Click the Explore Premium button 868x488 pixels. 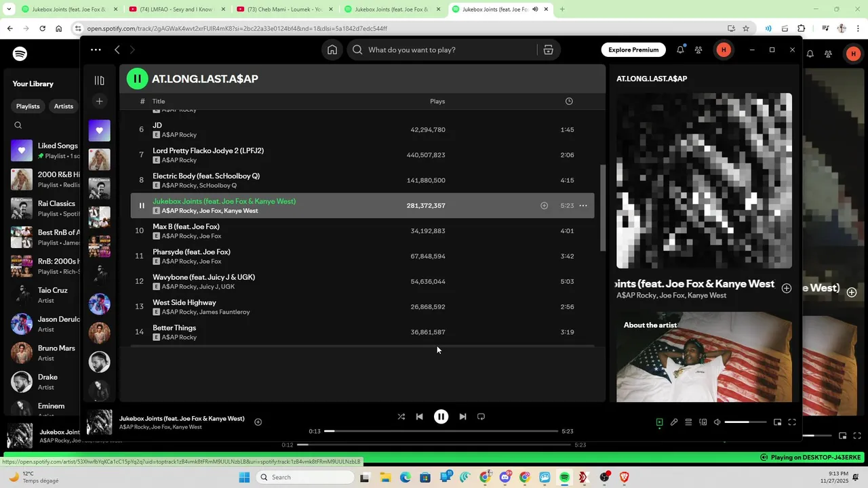[633, 49]
